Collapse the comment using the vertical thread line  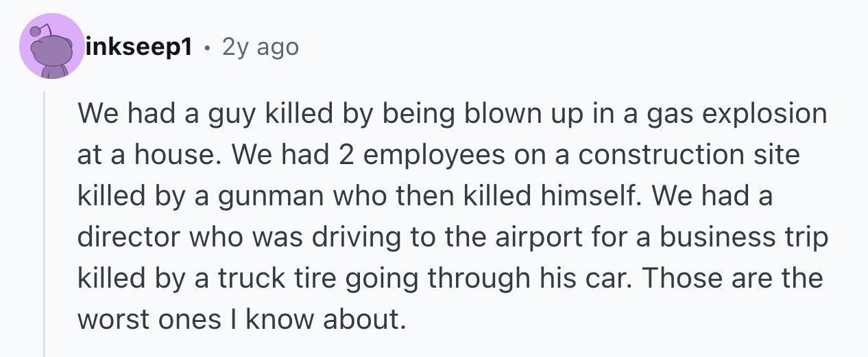tap(45, 223)
